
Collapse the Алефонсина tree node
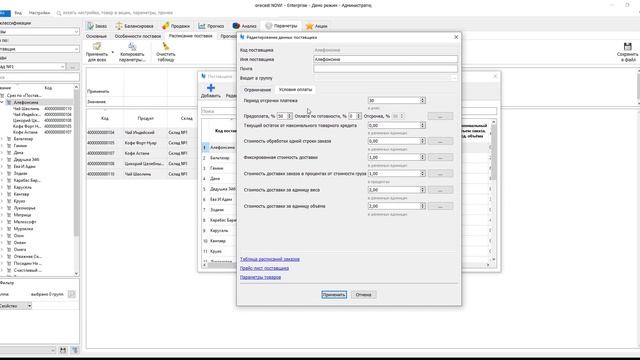[2, 102]
